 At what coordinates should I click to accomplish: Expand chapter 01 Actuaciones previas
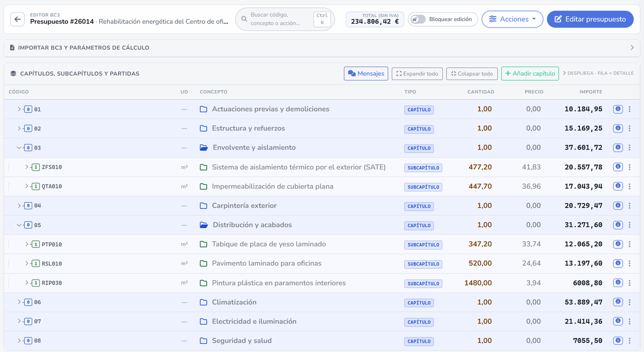[19, 109]
